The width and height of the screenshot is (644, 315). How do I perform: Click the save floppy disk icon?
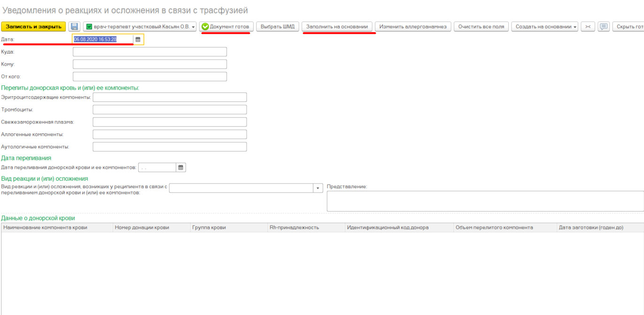(75, 27)
